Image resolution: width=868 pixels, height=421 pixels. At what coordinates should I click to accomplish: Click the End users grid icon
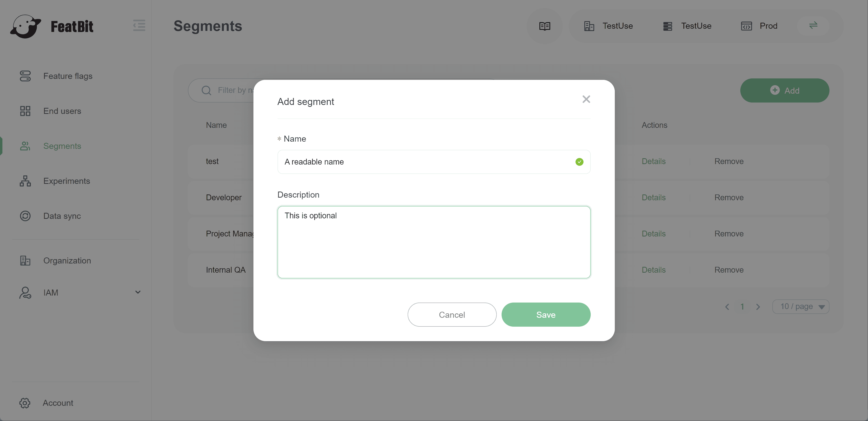25,111
